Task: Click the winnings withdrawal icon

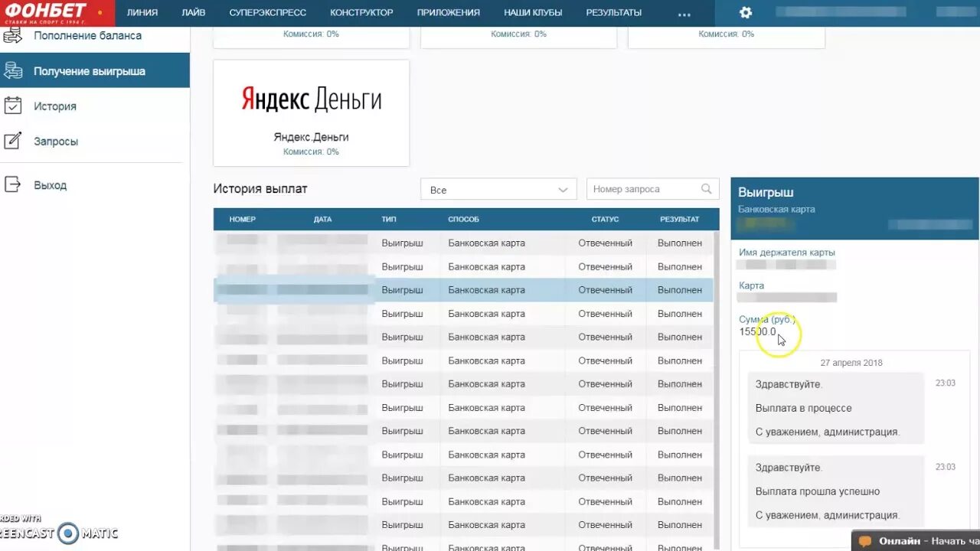Action: pyautogui.click(x=13, y=71)
